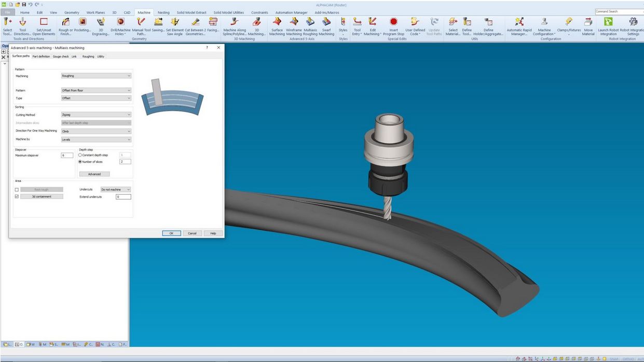644x362 pixels.
Task: Uncheck the 3d containment checkbox
Action: click(x=17, y=197)
